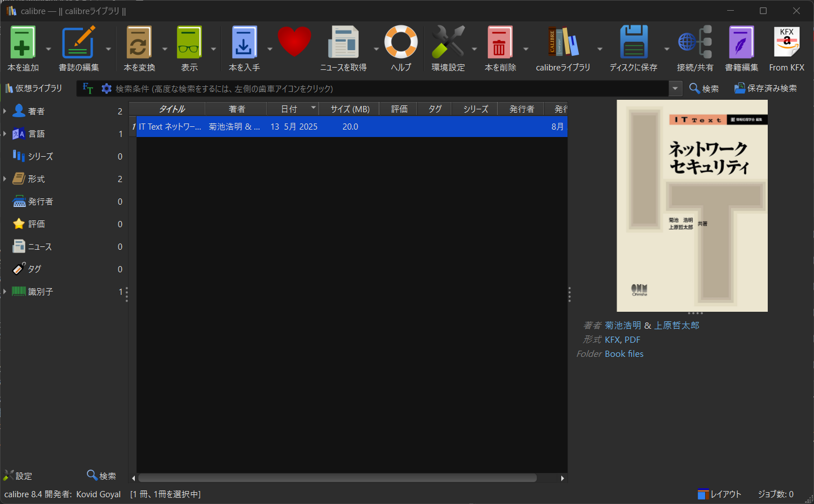This screenshot has width=814, height=504.
Task: Open dropdown arrow next to 環境設定
Action: coord(474,49)
